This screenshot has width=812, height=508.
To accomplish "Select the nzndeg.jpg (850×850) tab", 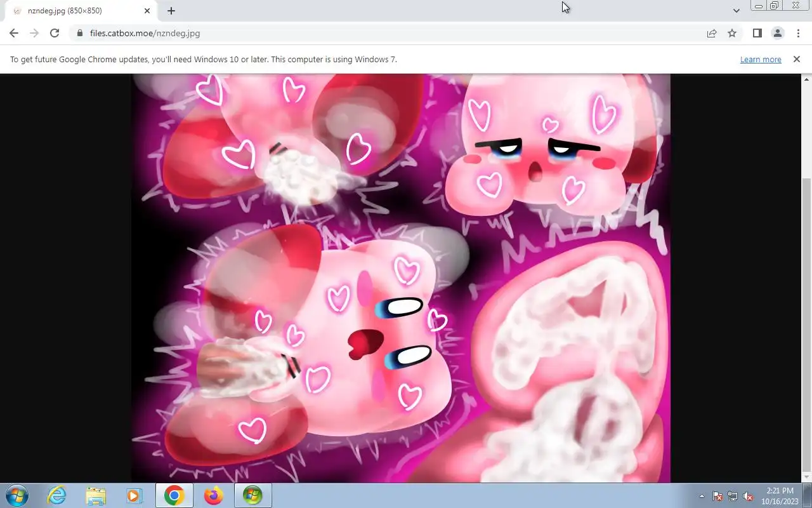I will click(81, 11).
